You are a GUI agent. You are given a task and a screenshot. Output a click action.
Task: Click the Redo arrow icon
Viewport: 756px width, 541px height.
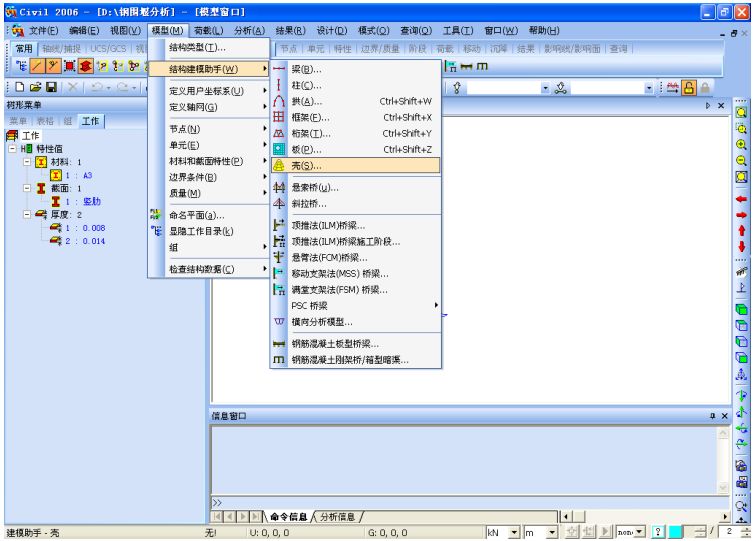pos(122,87)
